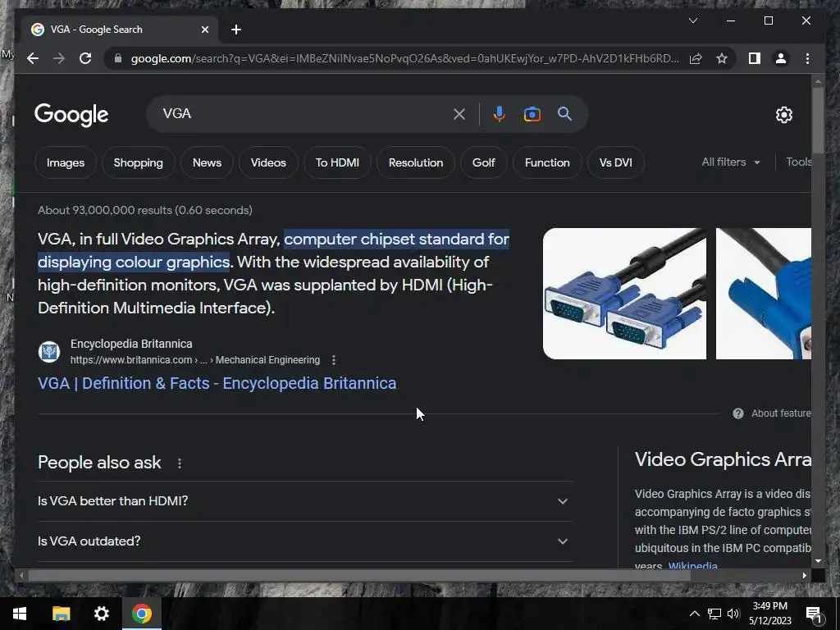Open Windows notification center
The width and height of the screenshot is (840, 630).
coord(814,614)
